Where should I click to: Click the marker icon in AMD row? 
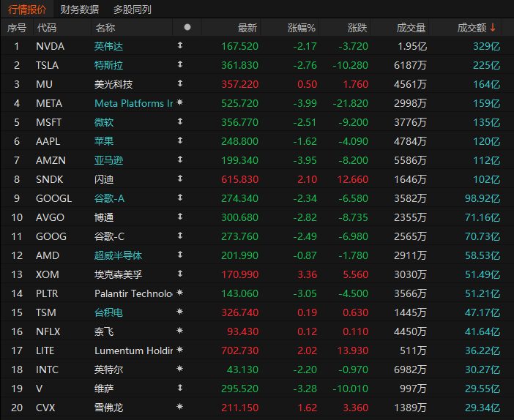(x=180, y=255)
